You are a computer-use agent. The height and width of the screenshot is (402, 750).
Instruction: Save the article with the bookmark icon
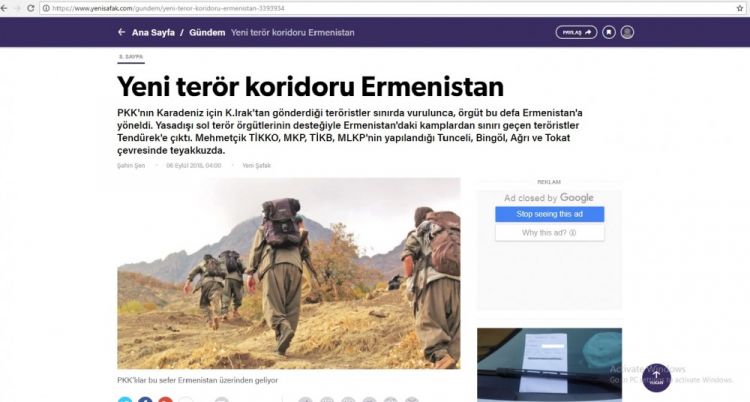[x=609, y=32]
